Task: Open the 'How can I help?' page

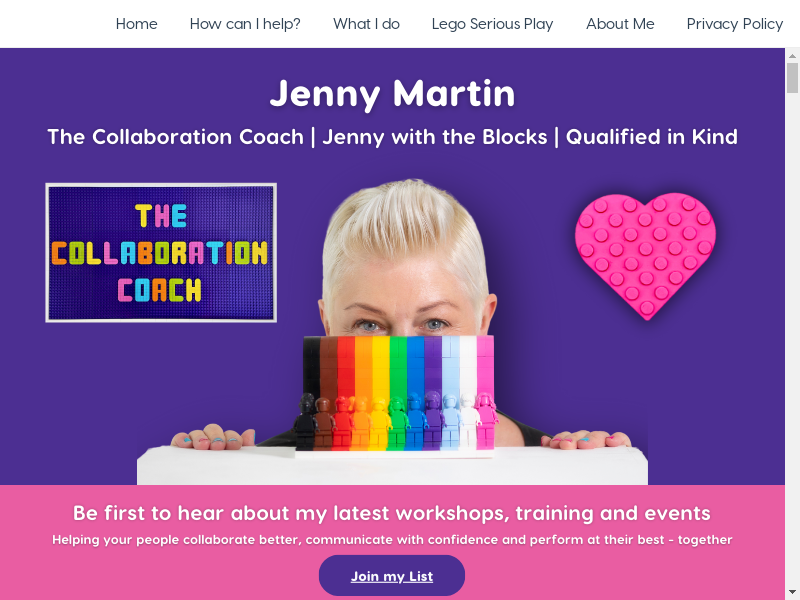Action: (x=245, y=24)
